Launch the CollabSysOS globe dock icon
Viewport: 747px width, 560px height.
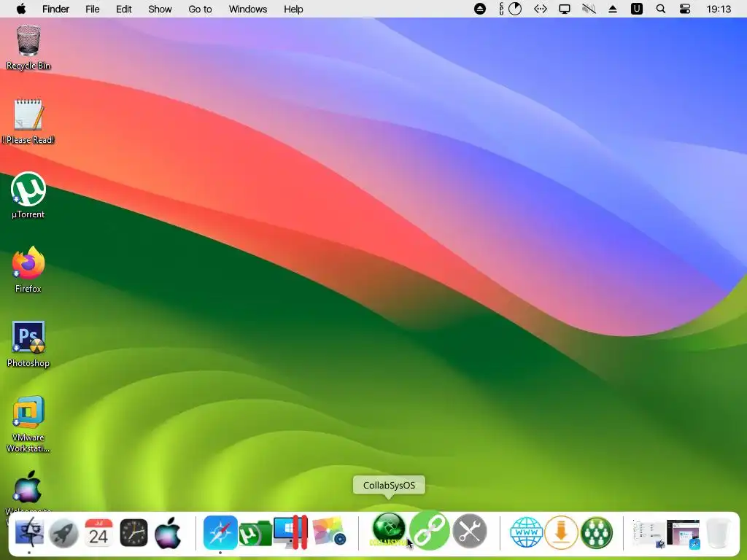pos(389,529)
